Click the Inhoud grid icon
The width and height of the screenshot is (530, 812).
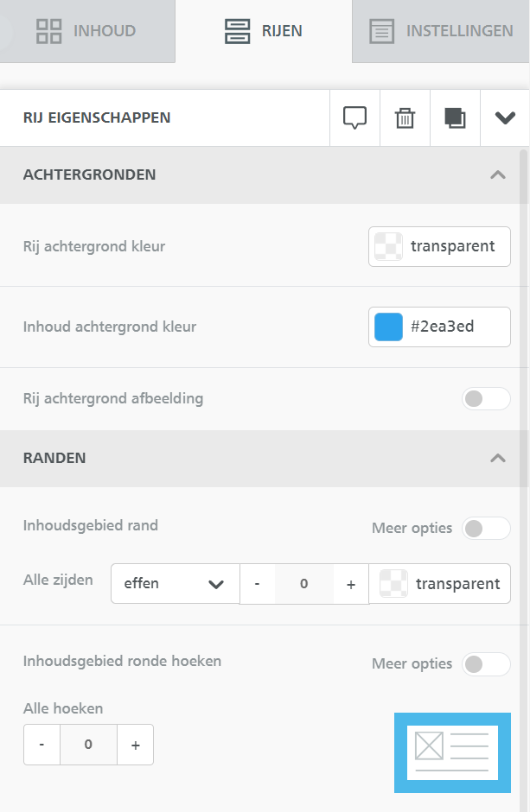[x=49, y=30]
